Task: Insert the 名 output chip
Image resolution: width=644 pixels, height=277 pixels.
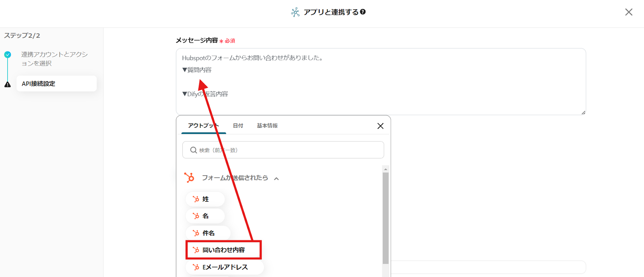Action: [205, 216]
